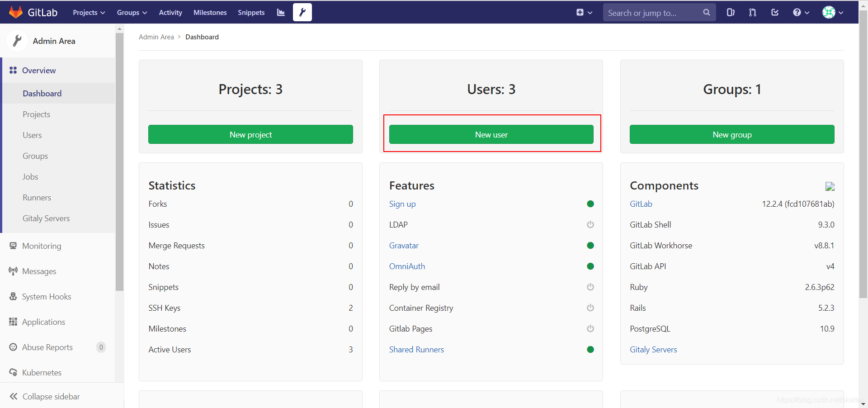This screenshot has width=868, height=408.
Task: Click Gitlab Pages power icon
Action: click(x=590, y=328)
